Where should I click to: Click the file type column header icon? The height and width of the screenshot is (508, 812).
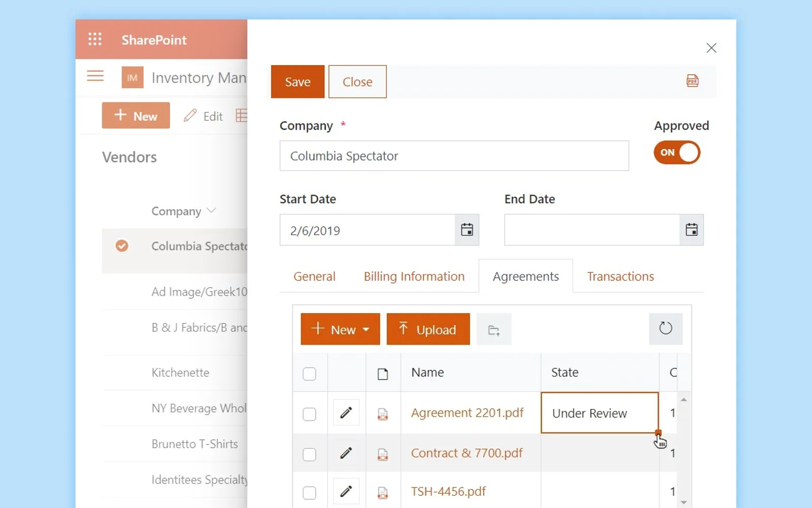[x=383, y=374]
